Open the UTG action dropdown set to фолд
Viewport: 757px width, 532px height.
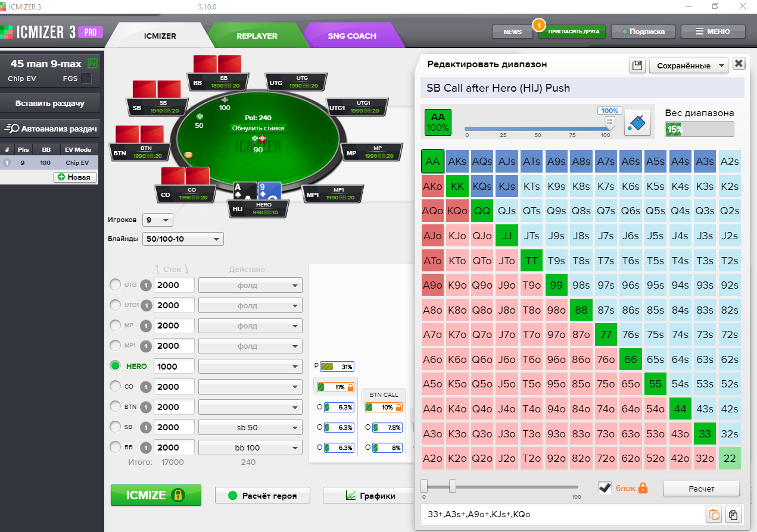click(x=250, y=285)
